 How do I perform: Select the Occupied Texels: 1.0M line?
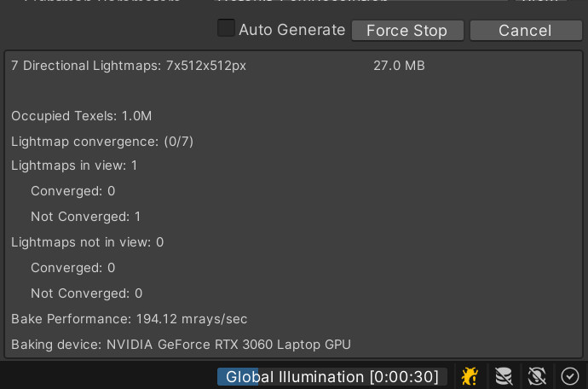81,116
